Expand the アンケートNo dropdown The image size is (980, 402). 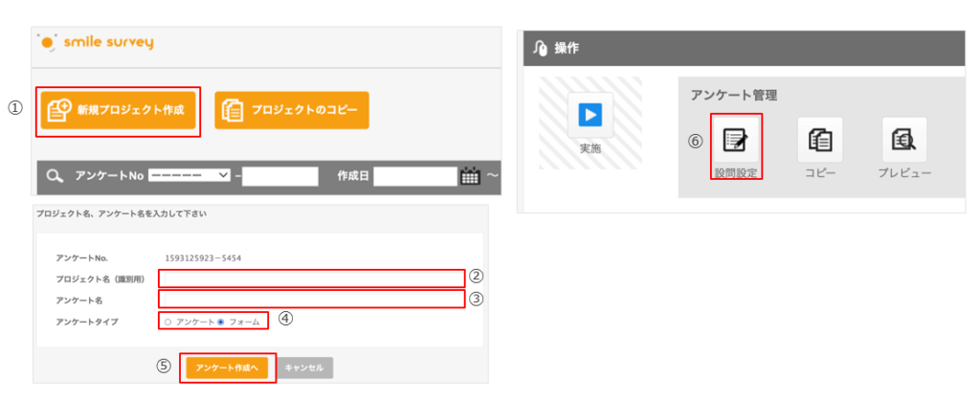pos(189,176)
